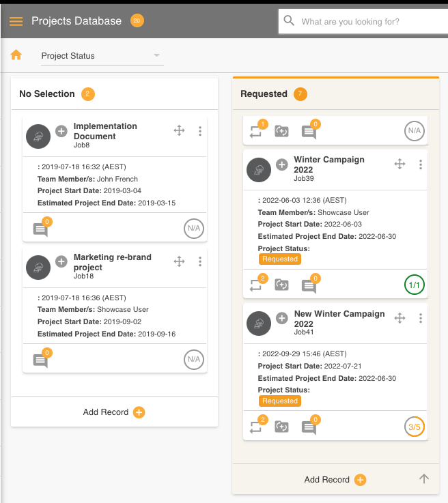Screen dimensions: 448x503
Task: Click the Projects Database count badge 20
Action: pyautogui.click(x=137, y=20)
